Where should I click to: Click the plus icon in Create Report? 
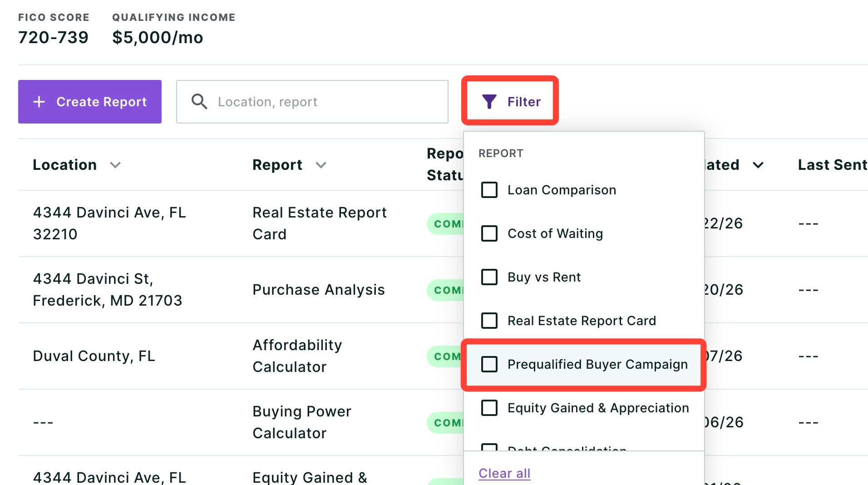click(x=39, y=102)
